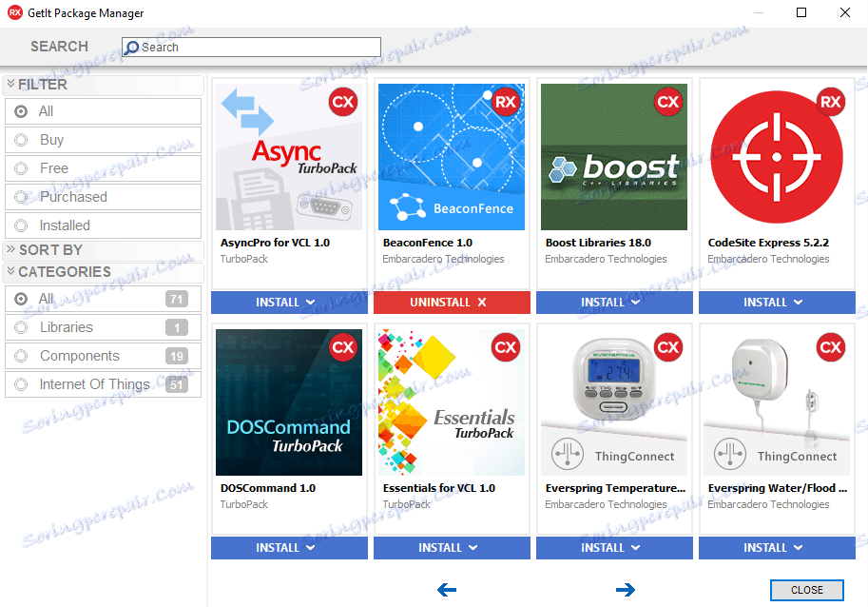Click the 71 count badge for All
Image resolution: width=868 pixels, height=607 pixels.
tap(177, 299)
